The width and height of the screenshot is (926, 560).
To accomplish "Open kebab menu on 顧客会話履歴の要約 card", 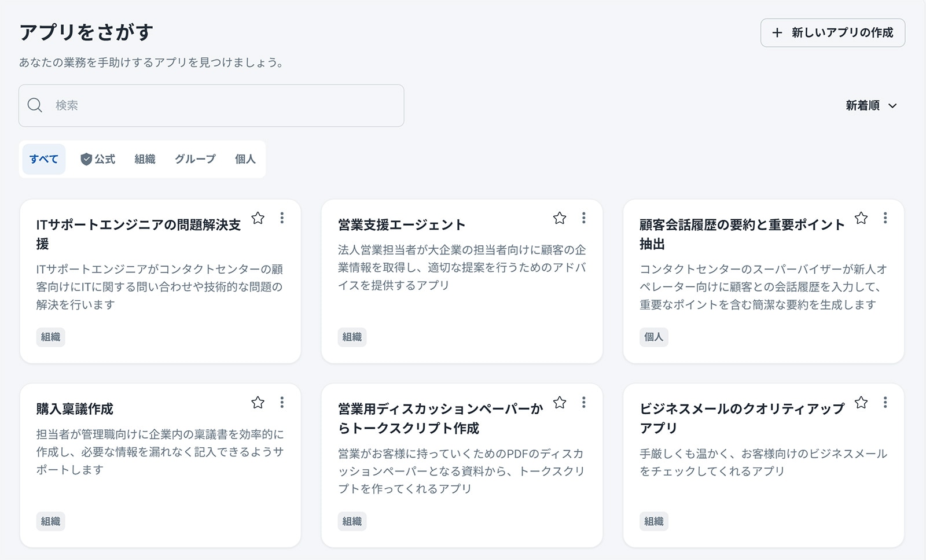I will 885,218.
